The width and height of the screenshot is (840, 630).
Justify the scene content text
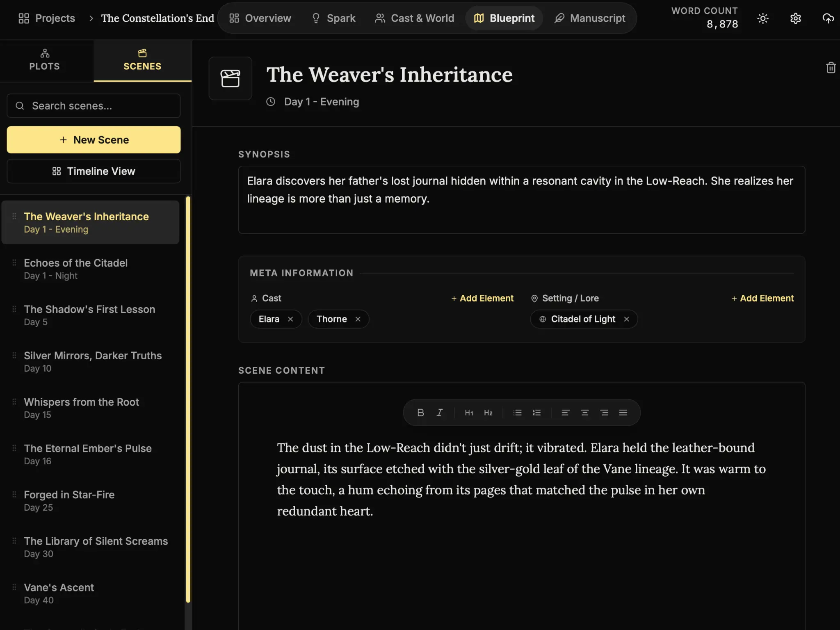coord(623,413)
